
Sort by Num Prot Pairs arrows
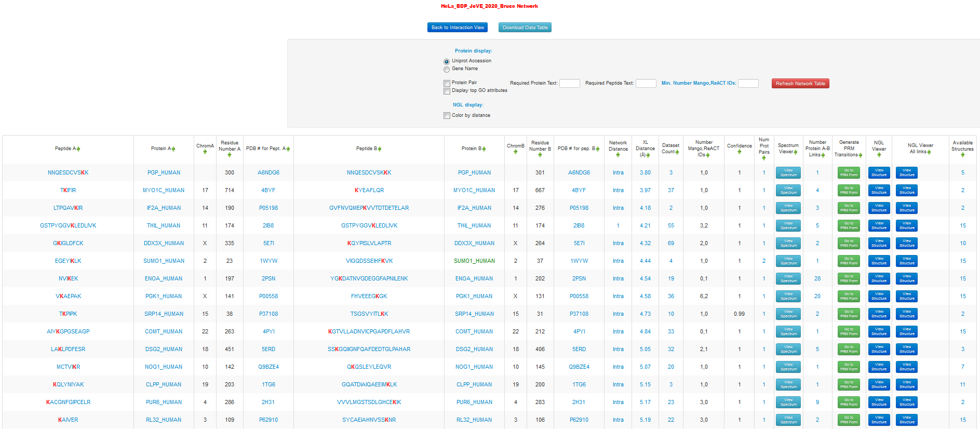(764, 158)
